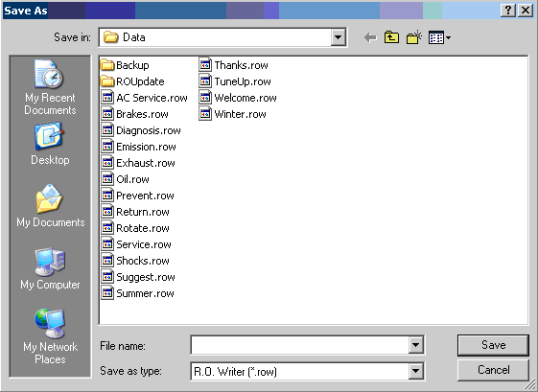
Task: Expand the Save in folder dropdown
Action: pyautogui.click(x=338, y=37)
